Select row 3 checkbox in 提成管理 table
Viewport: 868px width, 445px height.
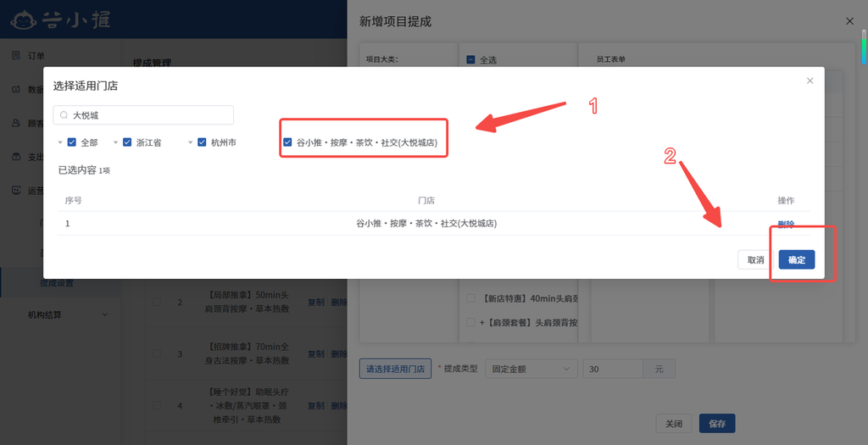(157, 353)
